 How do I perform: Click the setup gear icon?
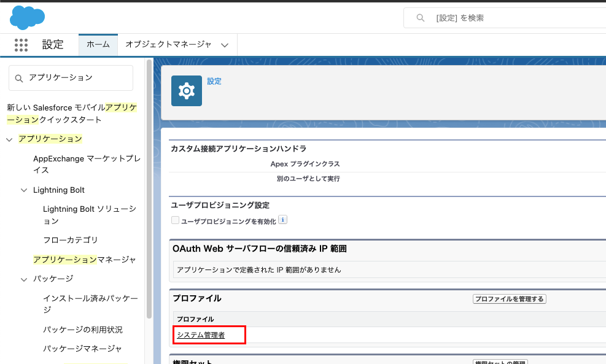point(186,91)
